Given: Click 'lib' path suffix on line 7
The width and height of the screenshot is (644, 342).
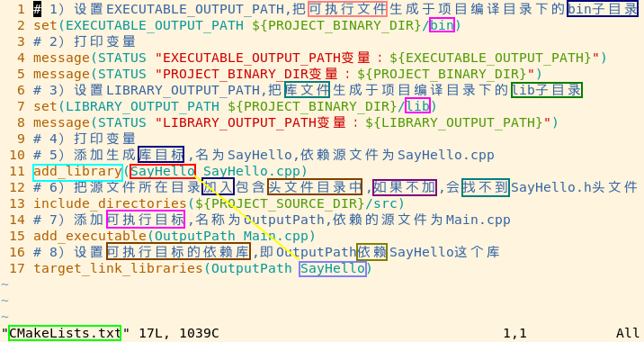Looking at the screenshot, I should pos(417,106).
